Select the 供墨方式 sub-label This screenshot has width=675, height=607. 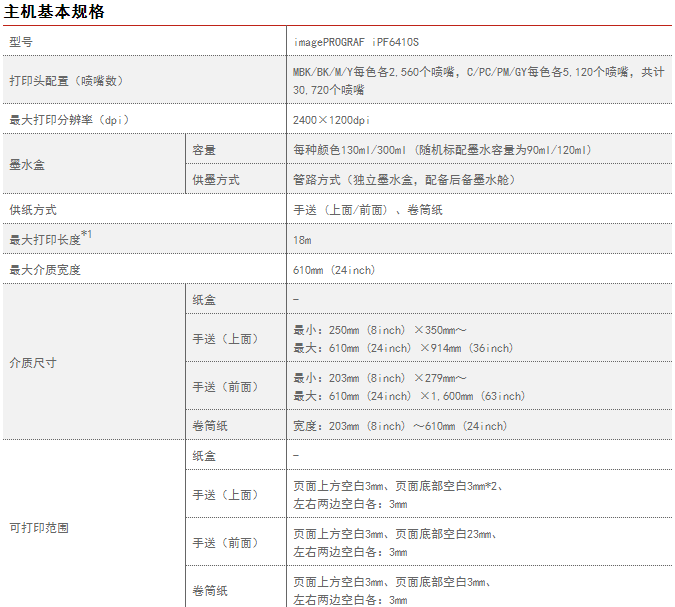(x=216, y=180)
